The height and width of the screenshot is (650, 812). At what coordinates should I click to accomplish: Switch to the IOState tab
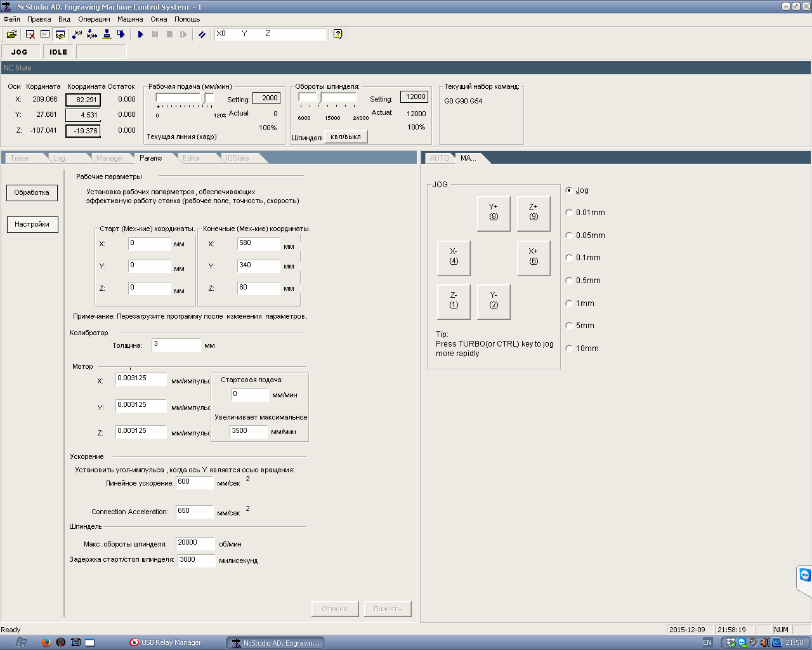(238, 158)
